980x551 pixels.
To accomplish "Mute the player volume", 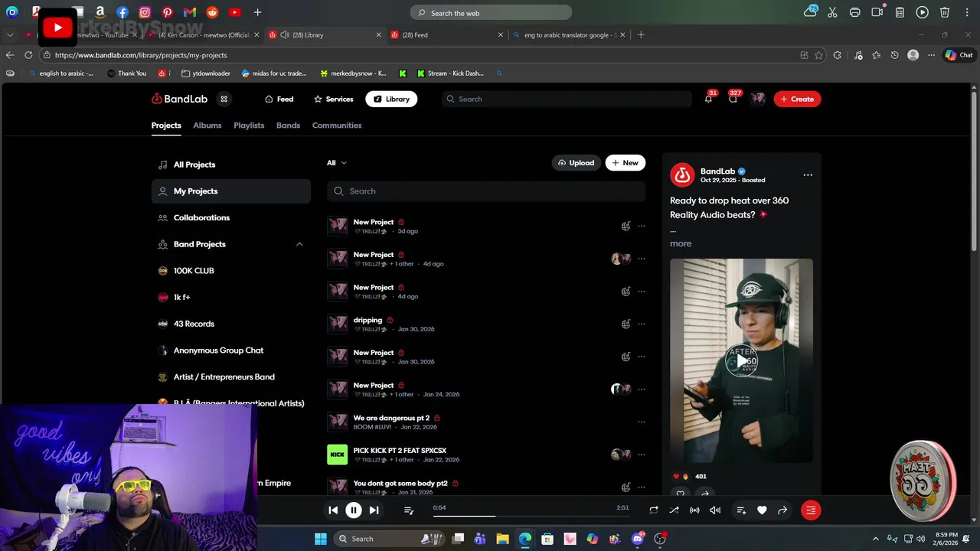I will pos(715,510).
